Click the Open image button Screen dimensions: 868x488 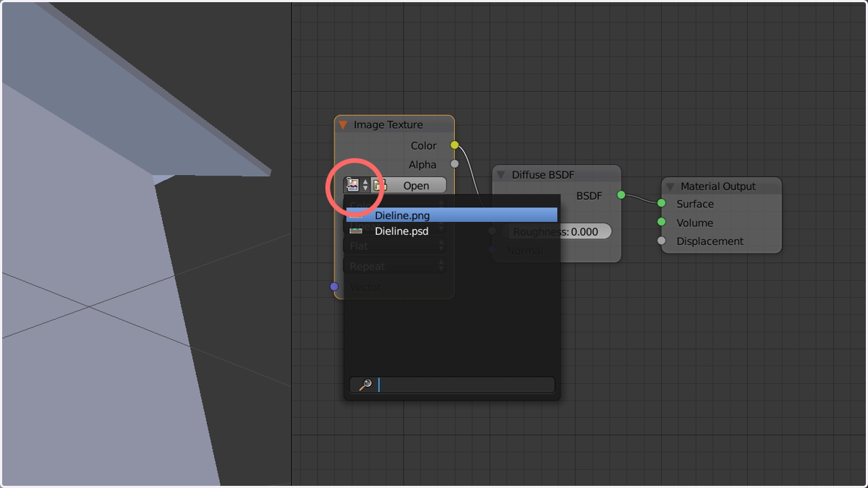point(409,185)
